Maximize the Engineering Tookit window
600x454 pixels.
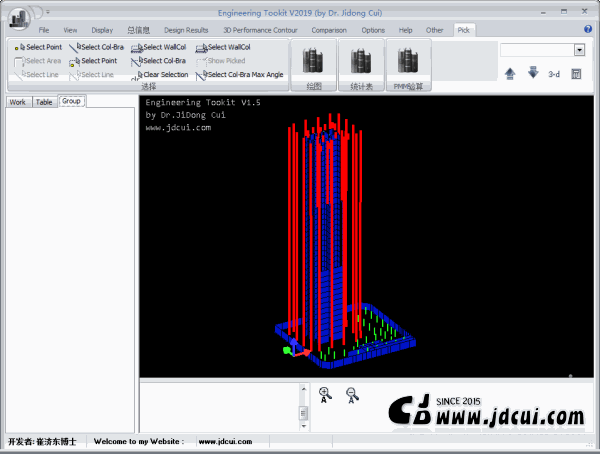click(564, 12)
